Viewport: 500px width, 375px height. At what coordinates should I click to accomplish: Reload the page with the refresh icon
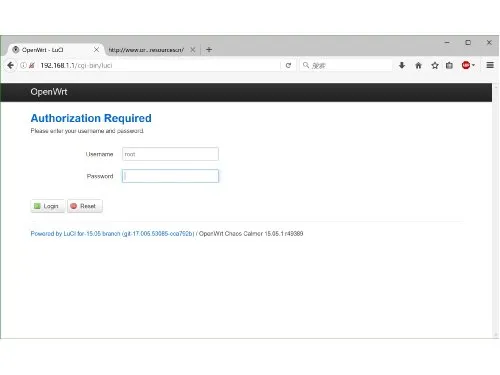[x=288, y=65]
